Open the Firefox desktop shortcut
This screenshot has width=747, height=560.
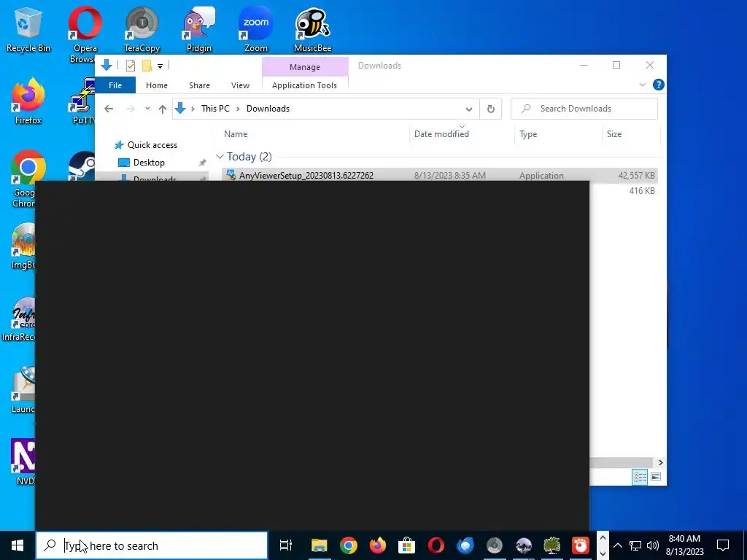(28, 101)
